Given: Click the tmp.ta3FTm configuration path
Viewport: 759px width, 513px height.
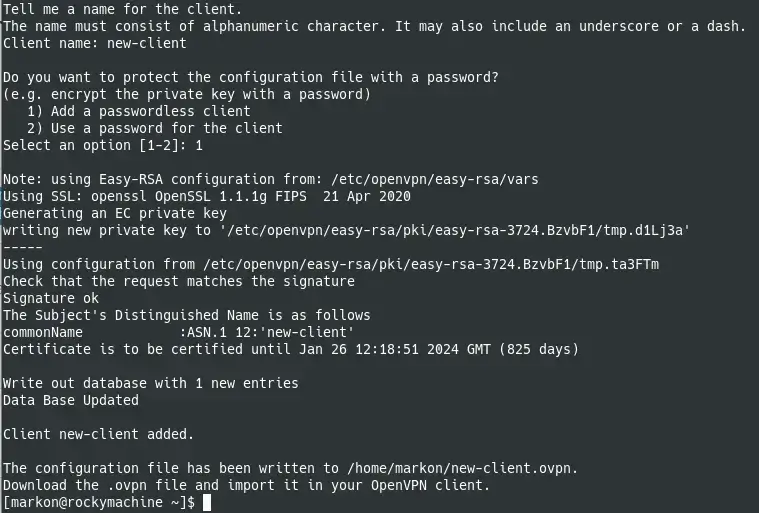Looking at the screenshot, I should click(x=431, y=264).
